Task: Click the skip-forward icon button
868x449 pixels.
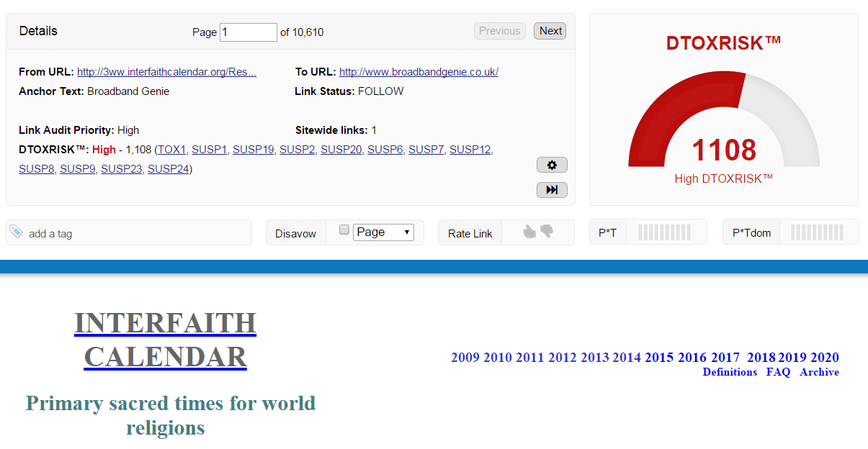Action: (x=552, y=190)
